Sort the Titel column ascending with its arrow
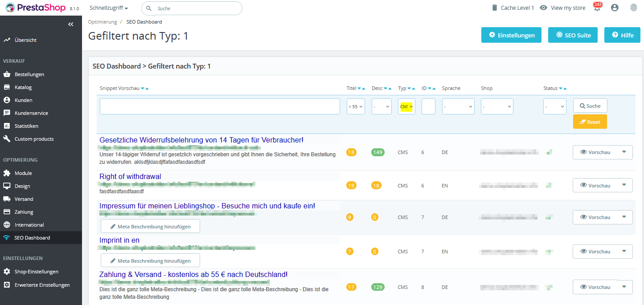Screen dimensions: 644x305 click(364, 89)
